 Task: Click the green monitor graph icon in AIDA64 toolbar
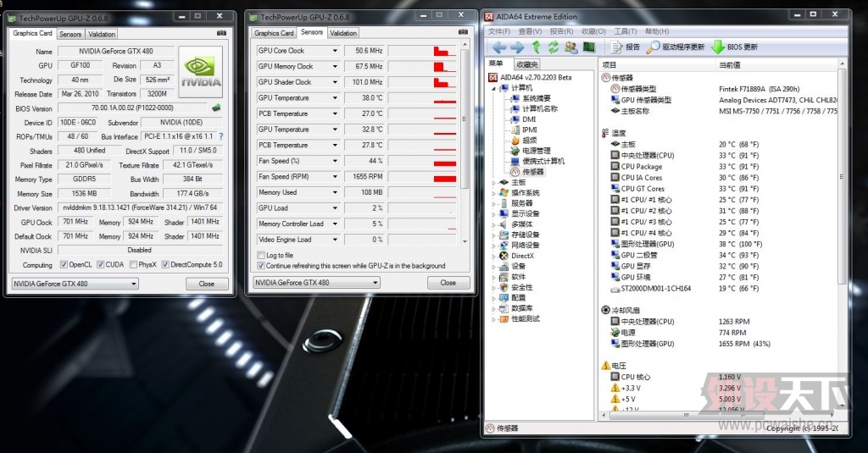(x=588, y=47)
